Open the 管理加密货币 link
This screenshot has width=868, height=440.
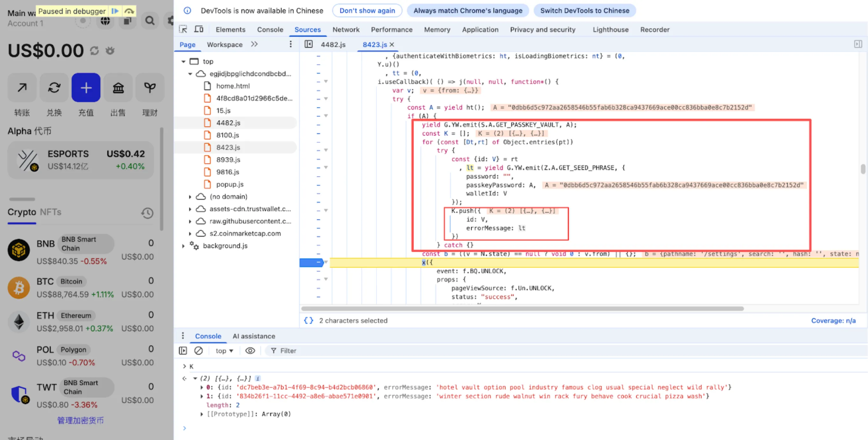pyautogui.click(x=80, y=420)
